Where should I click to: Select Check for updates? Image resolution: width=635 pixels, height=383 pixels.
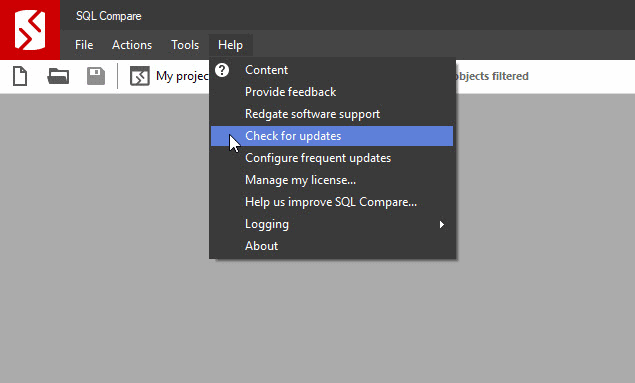[x=332, y=136]
